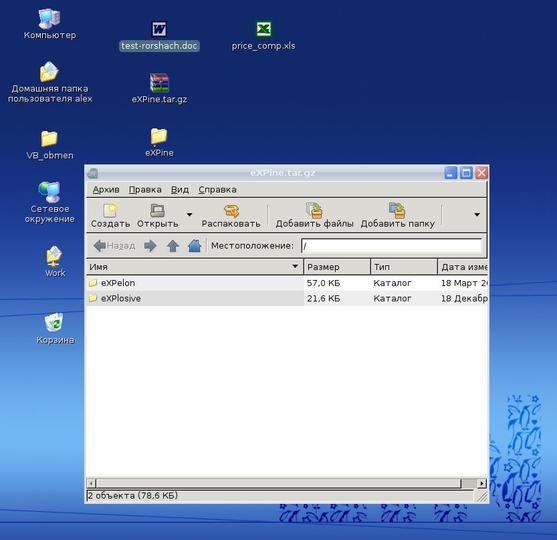Select the eXPine.tar.gz desktop archive icon
The width and height of the screenshot is (557, 540).
pos(159,83)
